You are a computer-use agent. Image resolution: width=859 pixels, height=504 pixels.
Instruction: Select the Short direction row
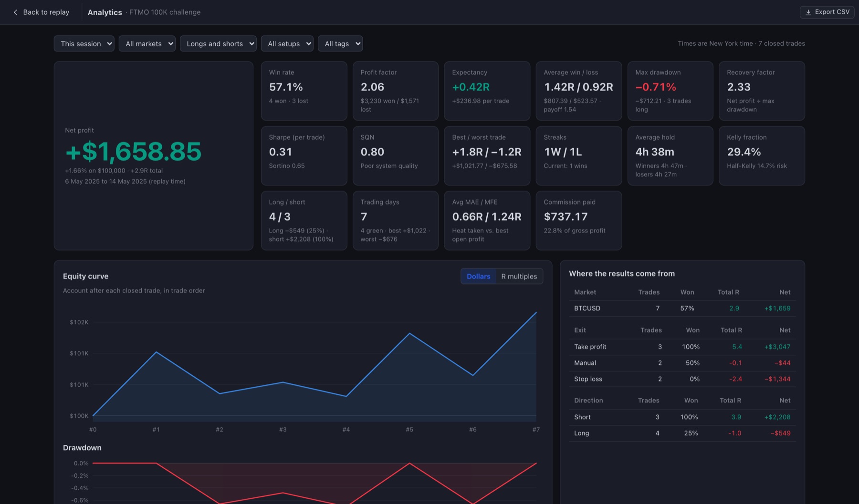coord(682,417)
